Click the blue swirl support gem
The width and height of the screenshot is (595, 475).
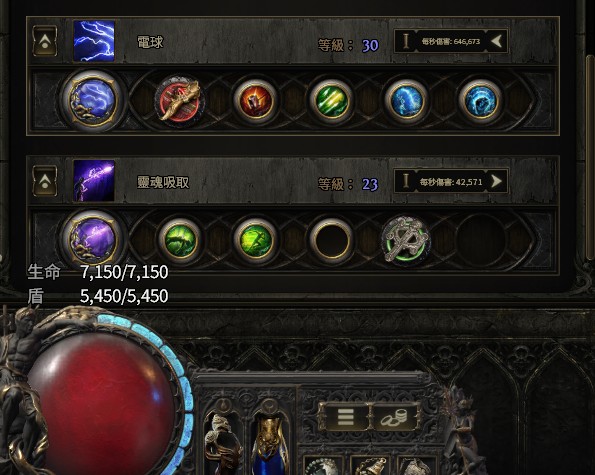coord(481,101)
